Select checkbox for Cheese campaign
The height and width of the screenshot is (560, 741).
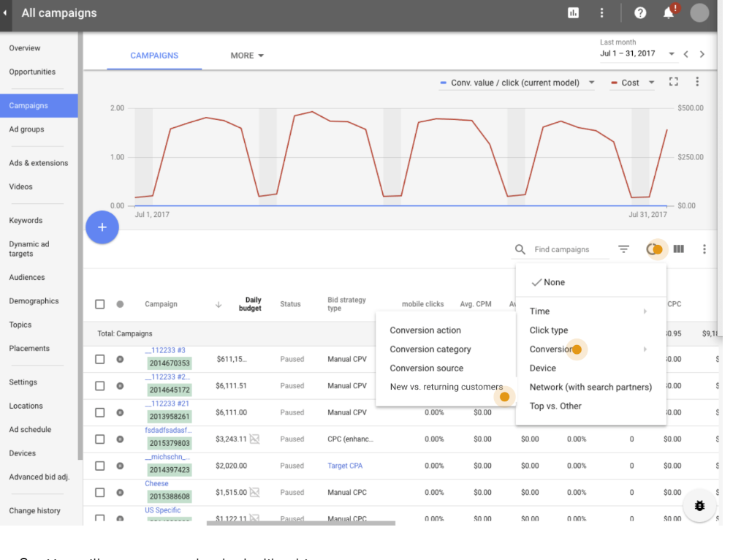pos(99,493)
